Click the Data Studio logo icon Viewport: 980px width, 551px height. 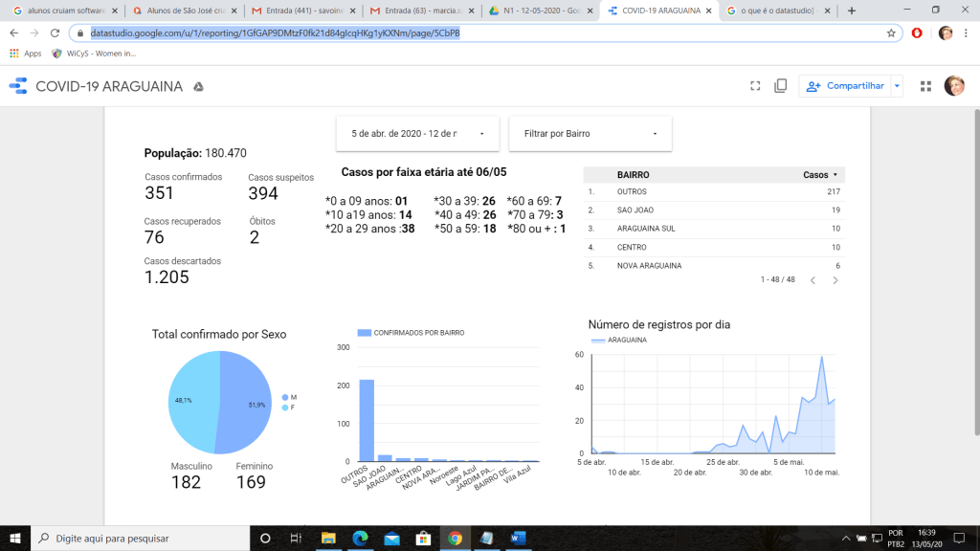[x=18, y=86]
